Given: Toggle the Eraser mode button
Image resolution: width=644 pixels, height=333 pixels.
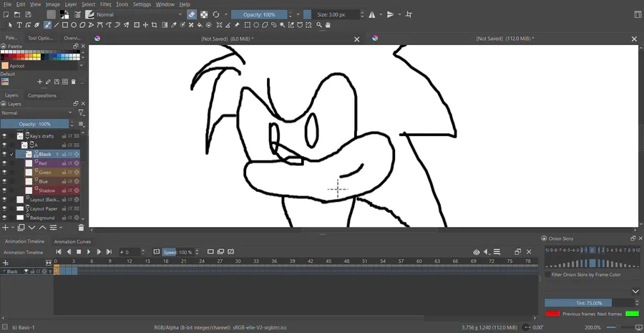Looking at the screenshot, I should tap(192, 14).
